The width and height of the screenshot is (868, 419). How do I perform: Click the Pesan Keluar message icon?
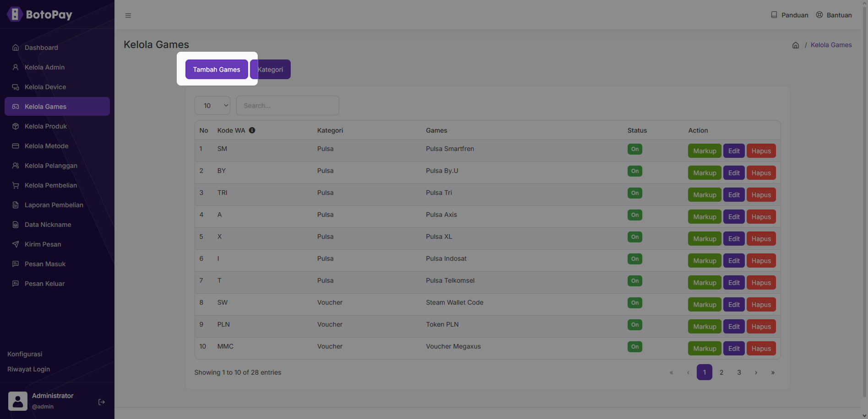pos(16,284)
